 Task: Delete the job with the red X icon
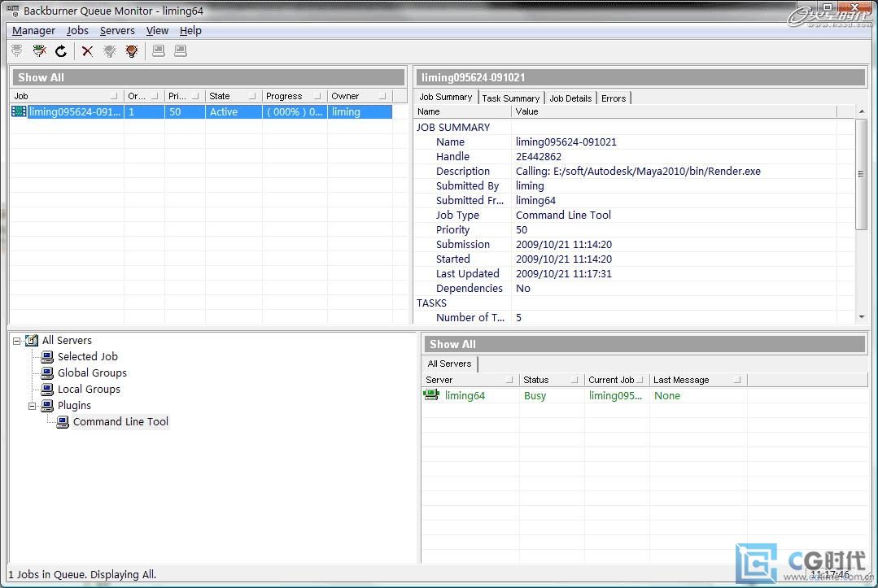[x=87, y=51]
